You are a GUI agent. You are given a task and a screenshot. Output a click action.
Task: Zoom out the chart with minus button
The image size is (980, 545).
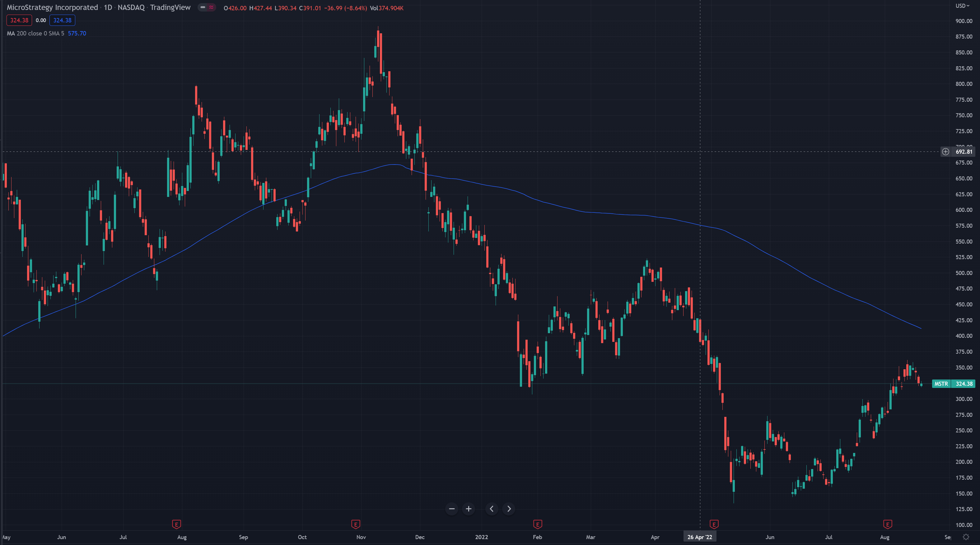click(x=451, y=509)
